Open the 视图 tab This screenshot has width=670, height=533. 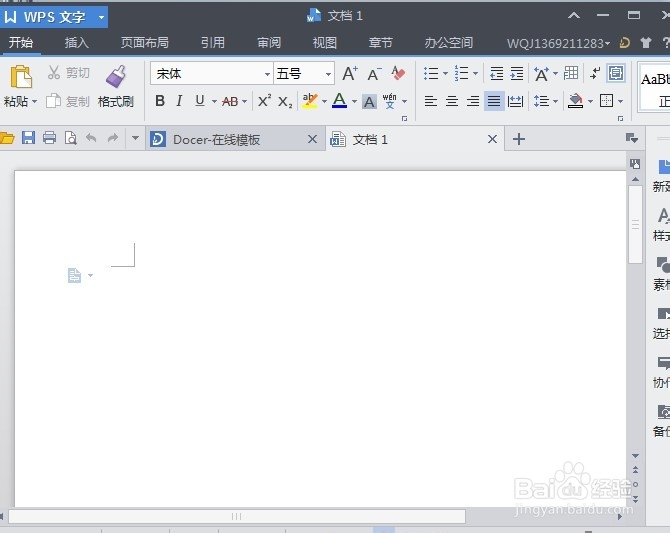pyautogui.click(x=324, y=43)
